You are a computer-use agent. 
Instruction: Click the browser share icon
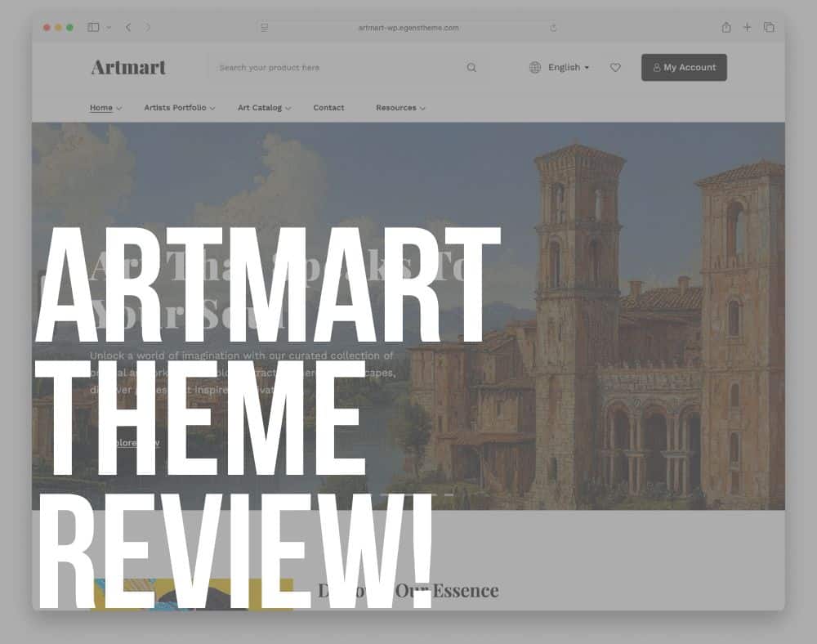point(726,27)
